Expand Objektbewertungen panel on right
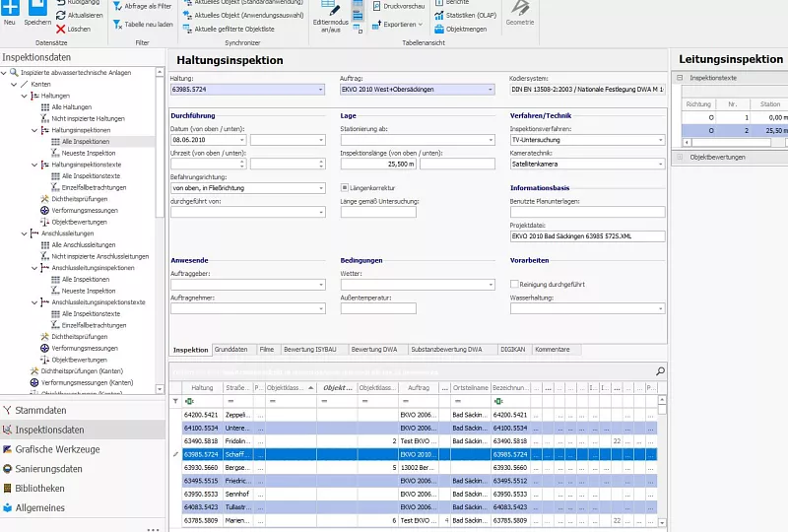Screen dimensions: 788x532 pos(680,157)
